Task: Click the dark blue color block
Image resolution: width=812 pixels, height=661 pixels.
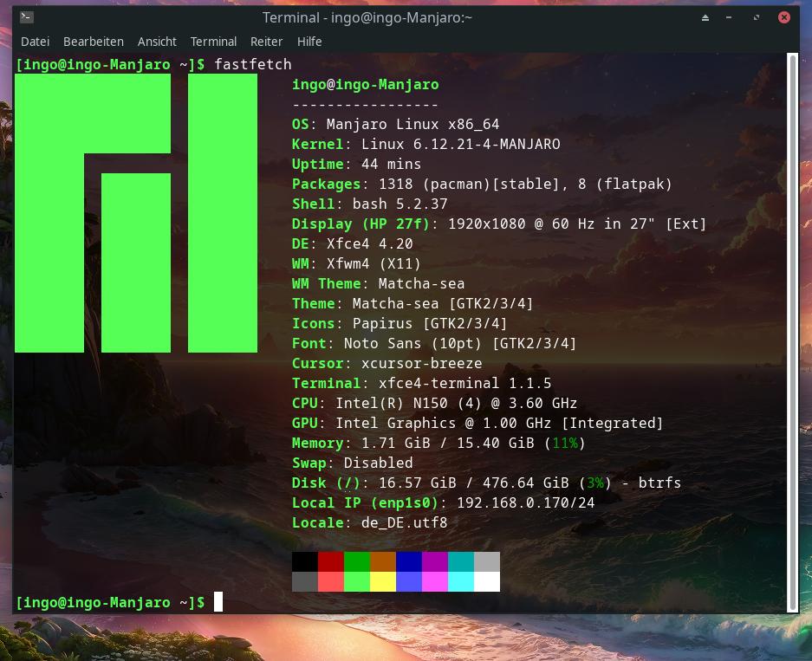Action: coord(409,561)
